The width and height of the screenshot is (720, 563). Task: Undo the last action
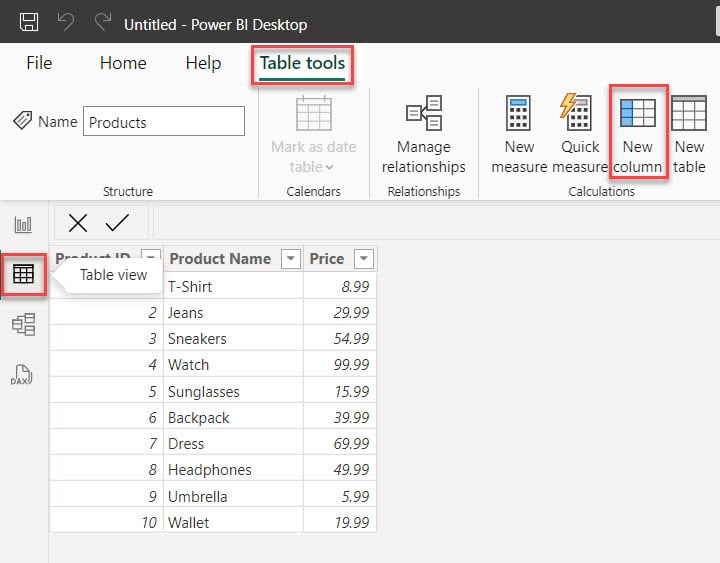click(x=66, y=22)
